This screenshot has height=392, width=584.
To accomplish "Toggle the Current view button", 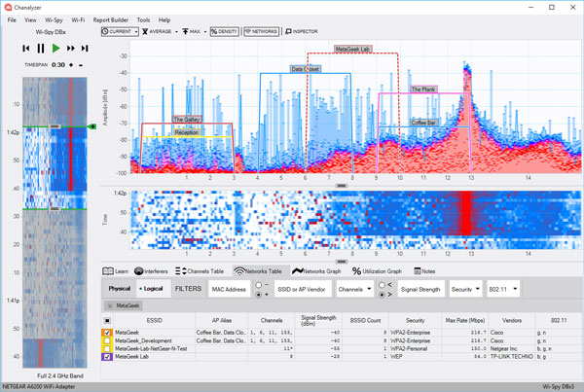I will 117,32.
